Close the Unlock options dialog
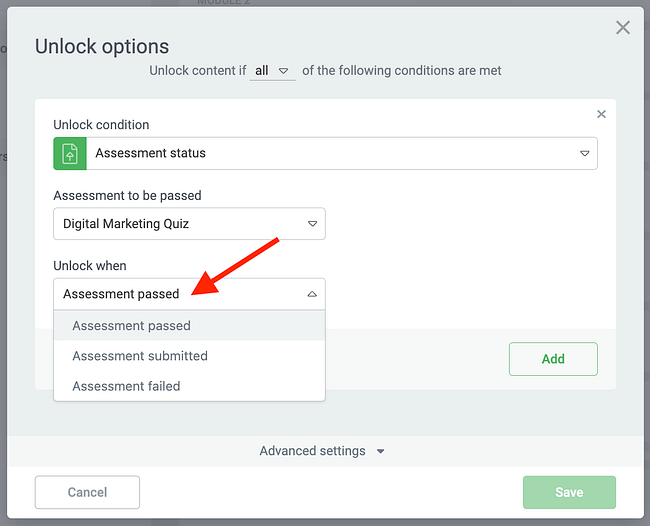 tap(623, 28)
